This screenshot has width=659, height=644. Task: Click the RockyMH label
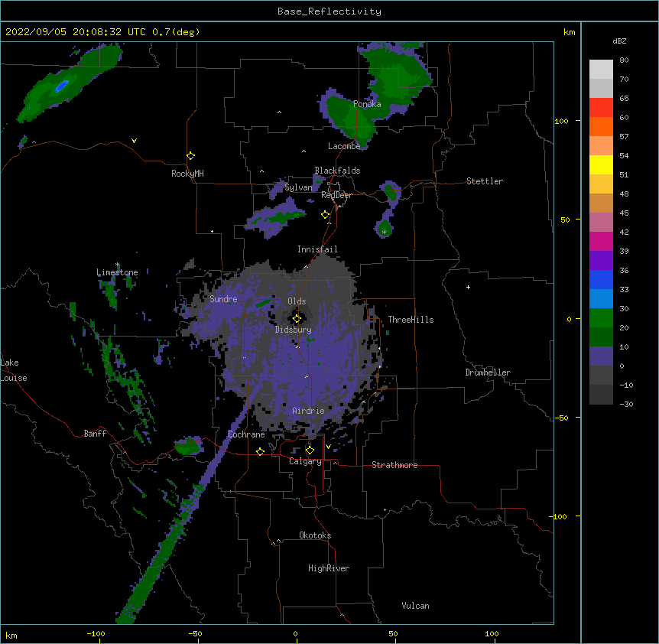click(x=187, y=174)
